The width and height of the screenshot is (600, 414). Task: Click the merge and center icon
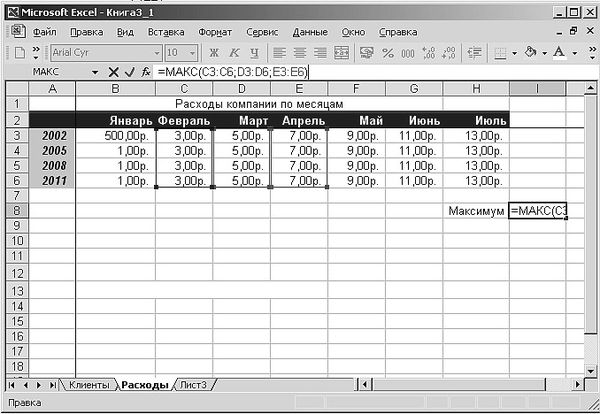coord(342,52)
